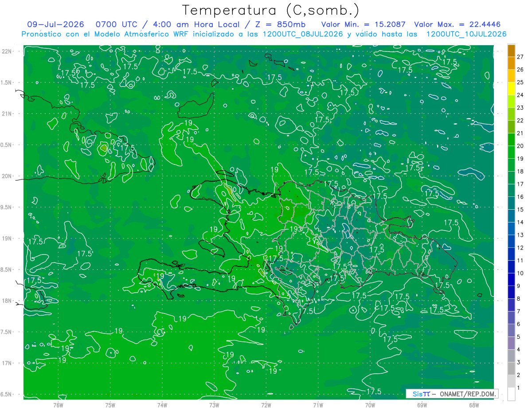The height and width of the screenshot is (411, 532).
Task: Click color scale value "27"
Action: tap(521, 57)
